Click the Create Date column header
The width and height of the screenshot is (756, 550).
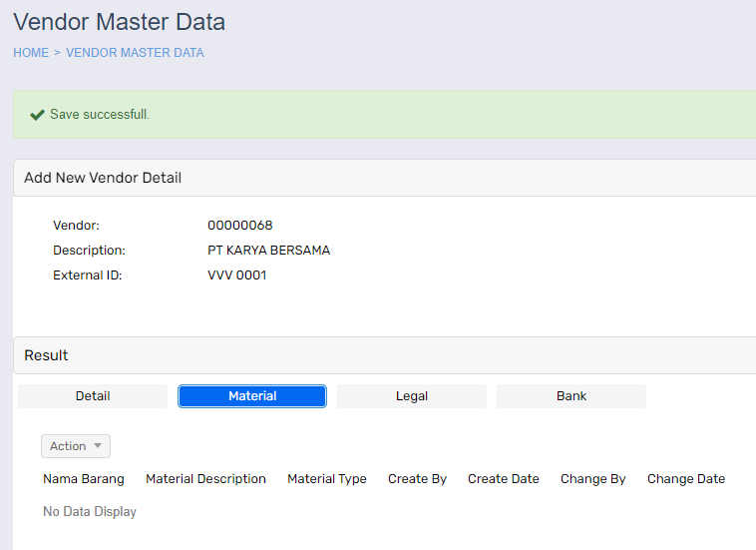coord(504,479)
